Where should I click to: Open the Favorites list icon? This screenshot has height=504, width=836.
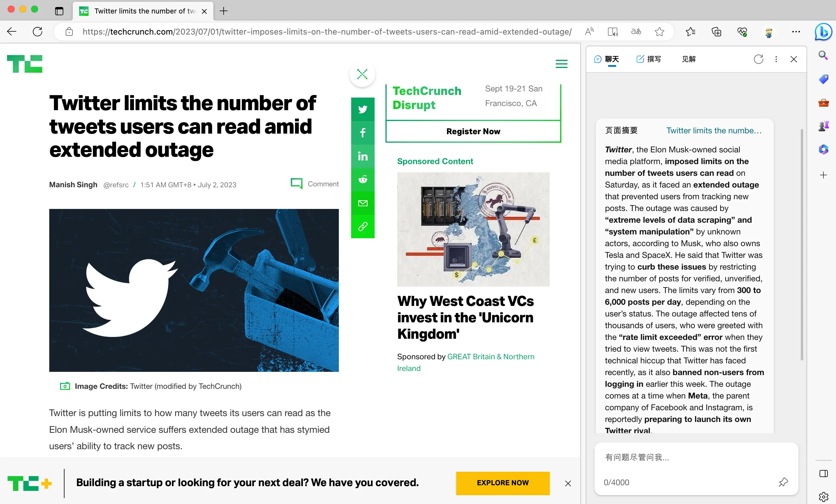690,32
